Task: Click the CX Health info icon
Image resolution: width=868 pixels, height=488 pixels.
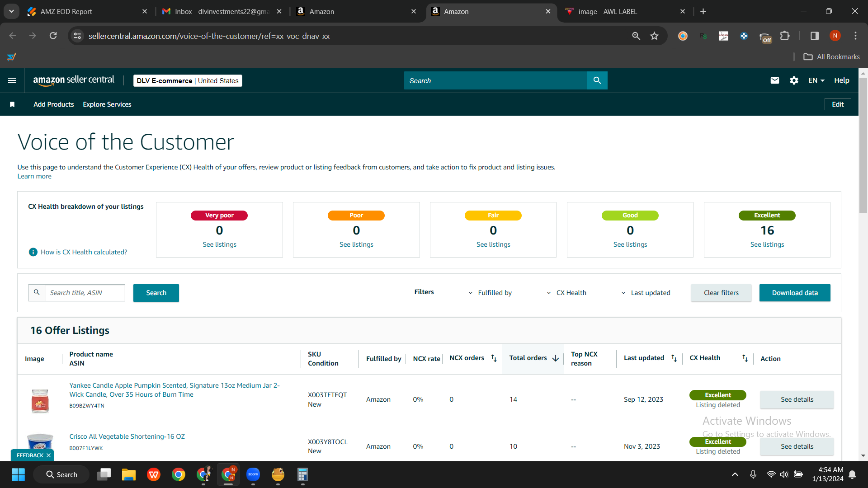Action: (x=33, y=252)
